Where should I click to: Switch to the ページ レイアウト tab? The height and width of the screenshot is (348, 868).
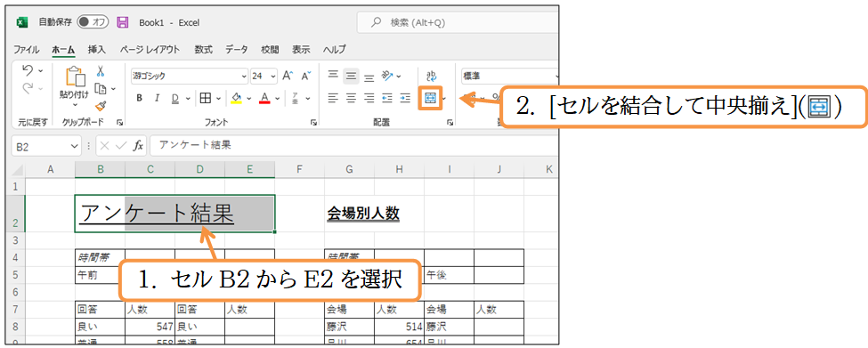click(x=150, y=49)
